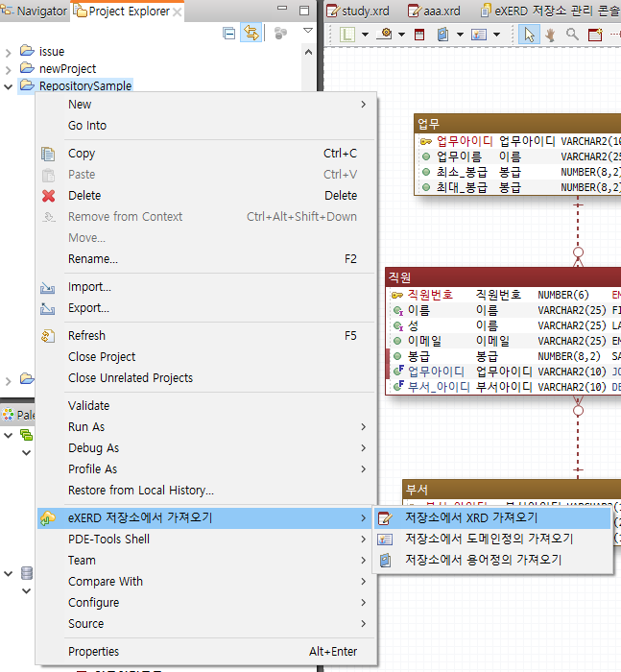621x672 pixels.
Task: Select 저장소에서 용어정의 가져오기
Action: pos(492,560)
